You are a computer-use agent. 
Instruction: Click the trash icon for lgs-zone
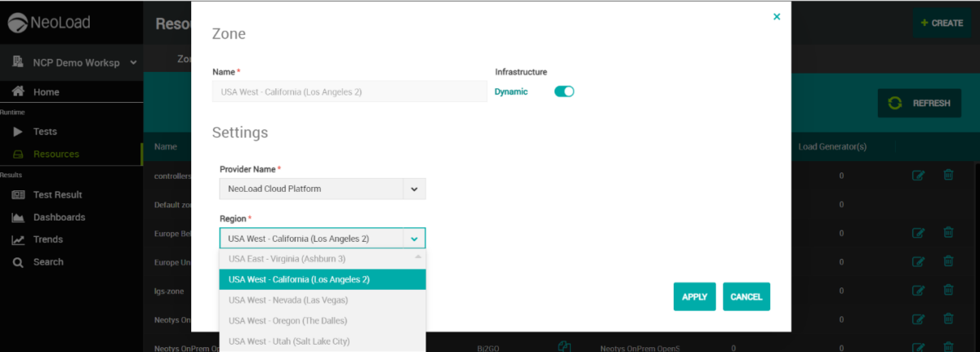click(948, 289)
